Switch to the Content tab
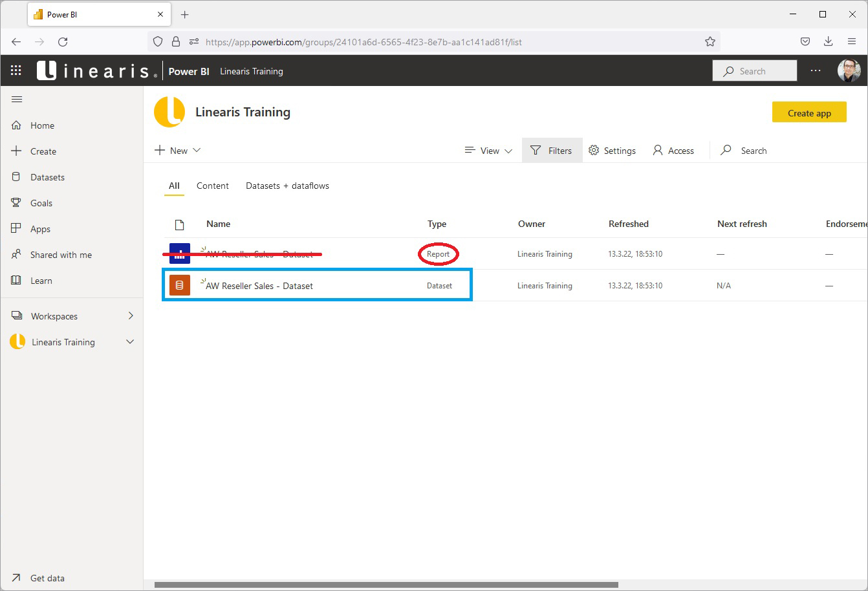The image size is (868, 591). pos(213,186)
